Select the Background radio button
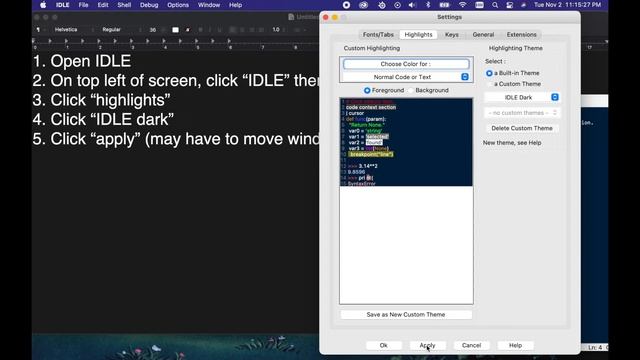Viewport: 640px width, 360px height. click(428, 90)
